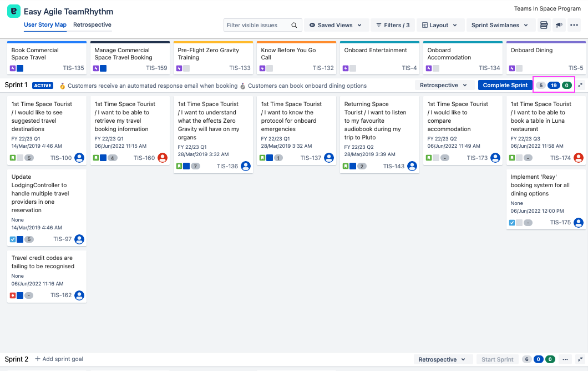Image resolution: width=588 pixels, height=371 pixels.
Task: Switch to the Retrospective tab
Action: click(x=92, y=25)
